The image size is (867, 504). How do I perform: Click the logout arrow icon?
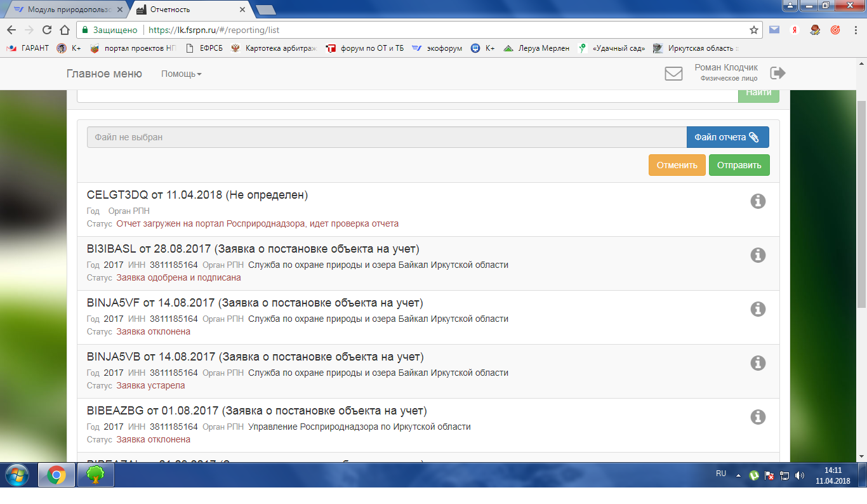coord(778,73)
